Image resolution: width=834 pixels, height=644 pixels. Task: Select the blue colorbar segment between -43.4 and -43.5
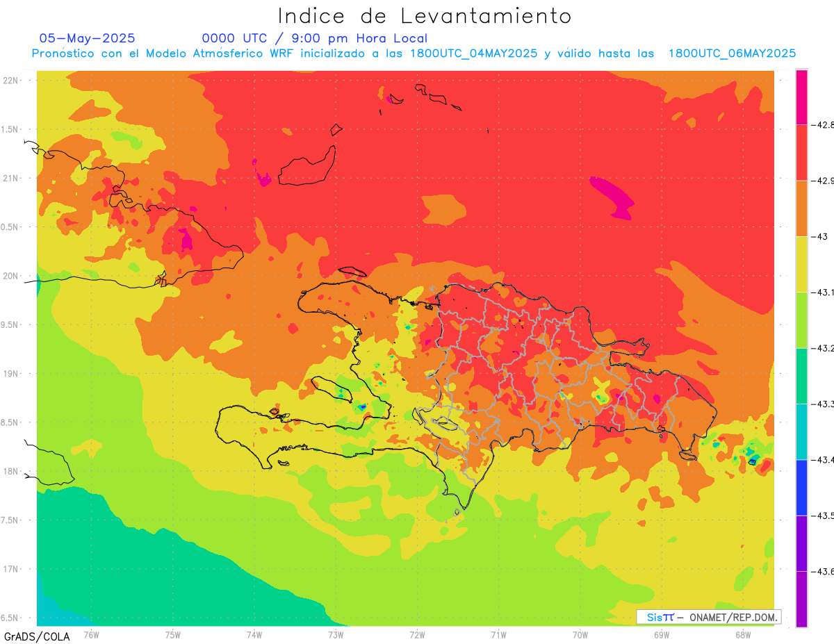coord(801,488)
